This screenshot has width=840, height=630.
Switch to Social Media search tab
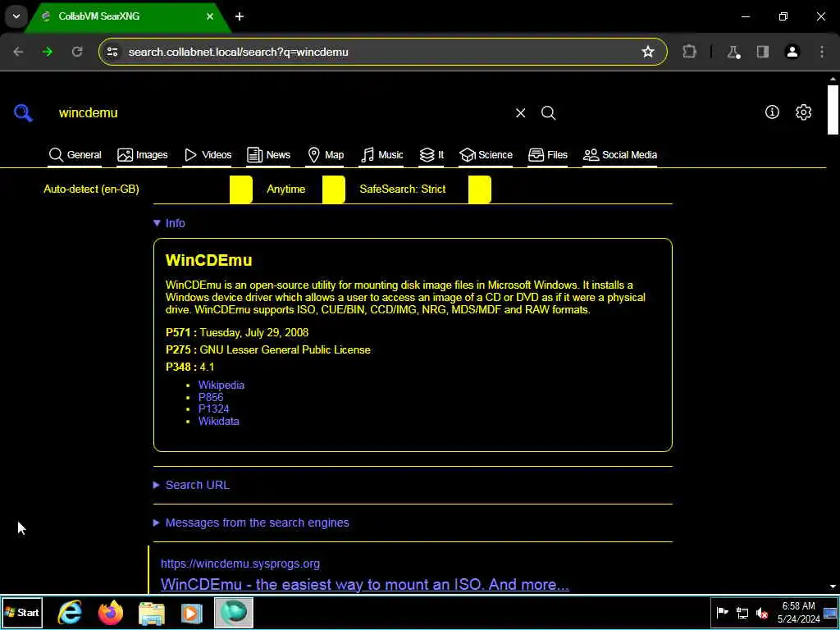(620, 155)
